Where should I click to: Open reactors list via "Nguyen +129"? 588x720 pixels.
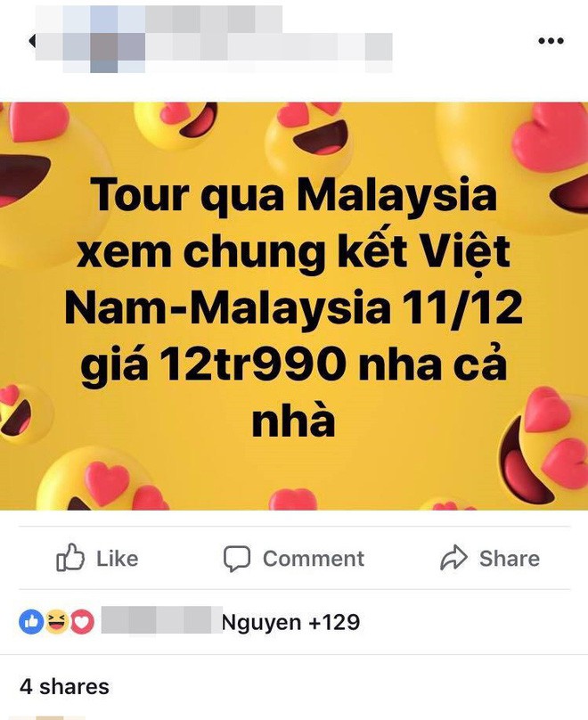pos(290,623)
